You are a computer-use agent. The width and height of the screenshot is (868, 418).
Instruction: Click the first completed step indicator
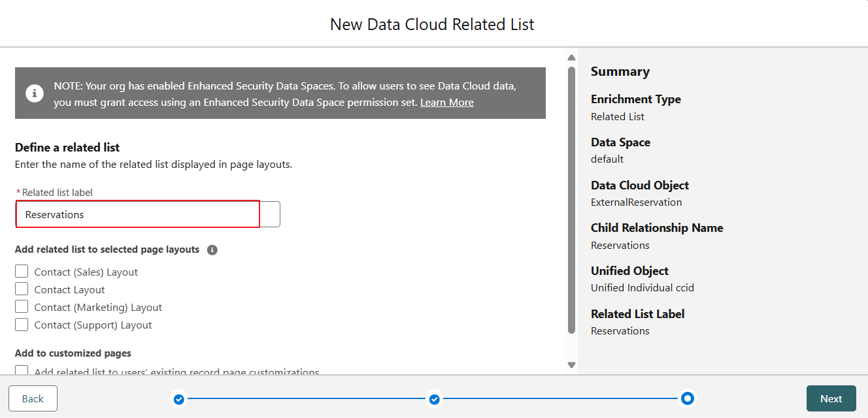click(178, 398)
